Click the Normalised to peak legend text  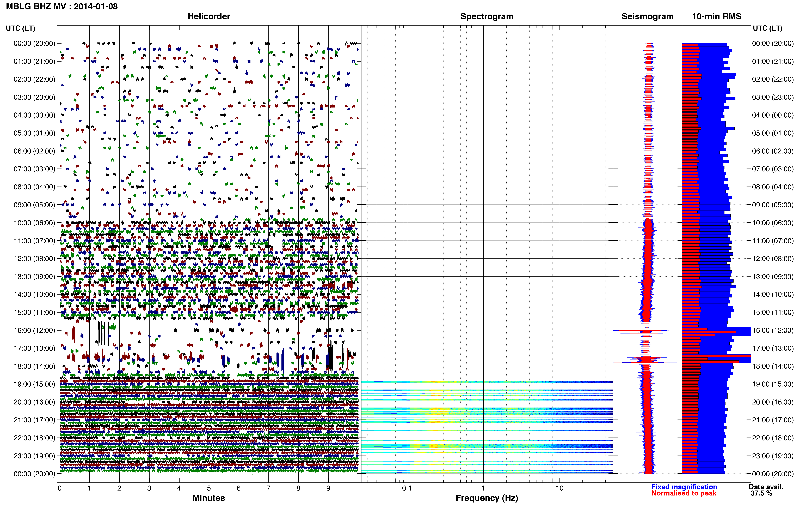point(684,493)
